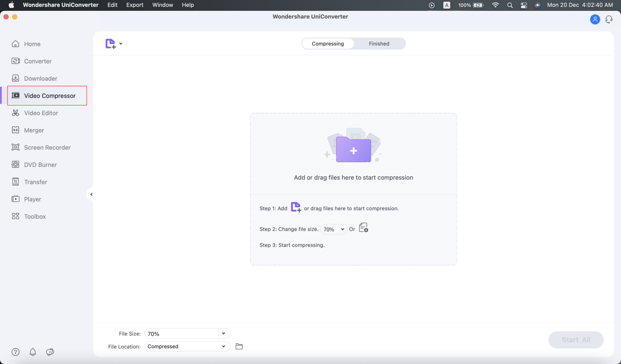Click the Siri icon in menu bar
621x364 pixels.
coord(537,5)
